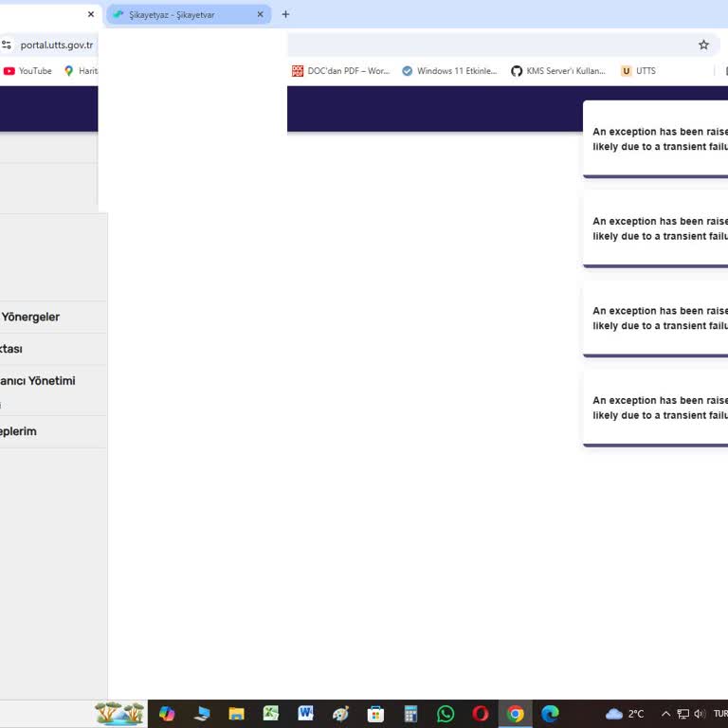Screen dimensions: 728x728
Task: Open the KMS Server'ı Kullan... GitHub bookmark
Action: pyautogui.click(x=558, y=71)
